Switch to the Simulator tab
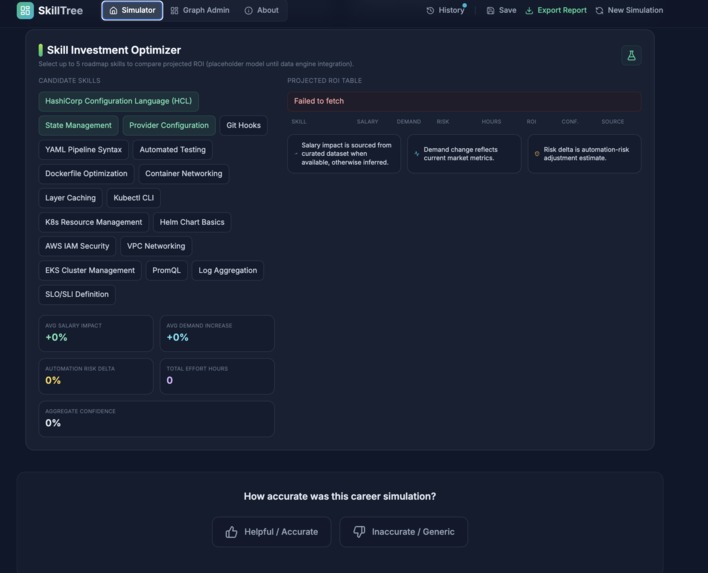The image size is (708, 573). point(132,10)
